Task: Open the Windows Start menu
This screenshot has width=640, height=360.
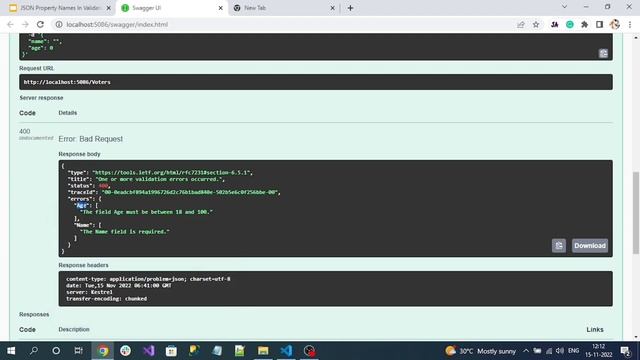Action: [x=11, y=351]
